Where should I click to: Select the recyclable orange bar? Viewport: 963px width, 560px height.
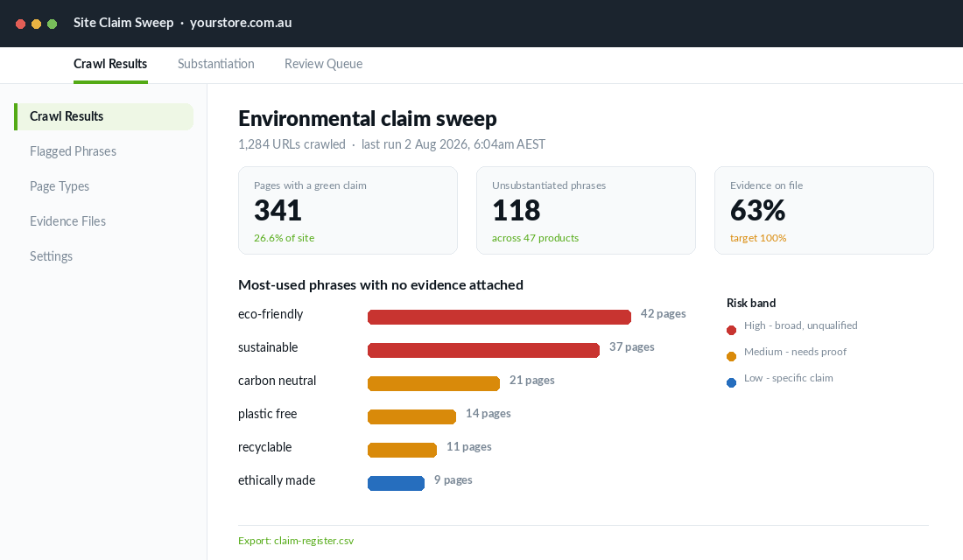pos(403,450)
